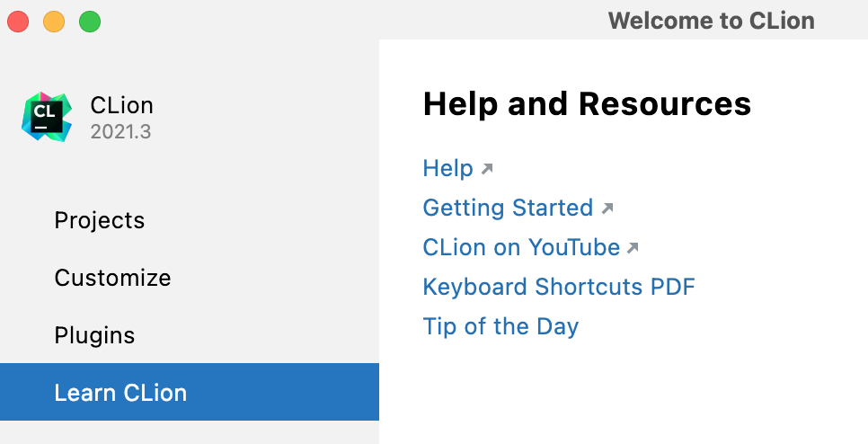Minimize the window with the yellow button
This screenshot has width=868, height=444.
[54, 22]
